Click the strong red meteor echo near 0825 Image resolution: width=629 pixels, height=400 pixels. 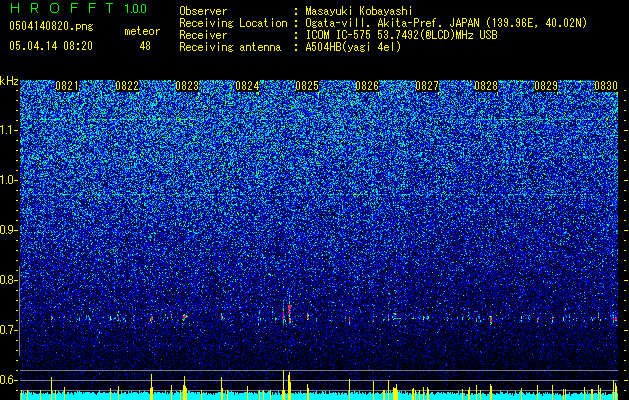point(289,313)
